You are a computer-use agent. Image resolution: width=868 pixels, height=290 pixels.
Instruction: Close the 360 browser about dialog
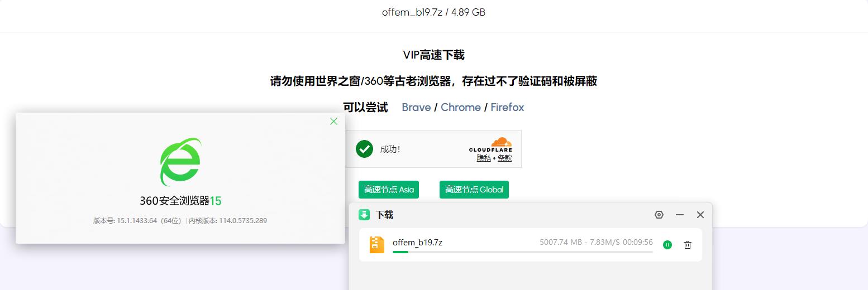click(333, 121)
